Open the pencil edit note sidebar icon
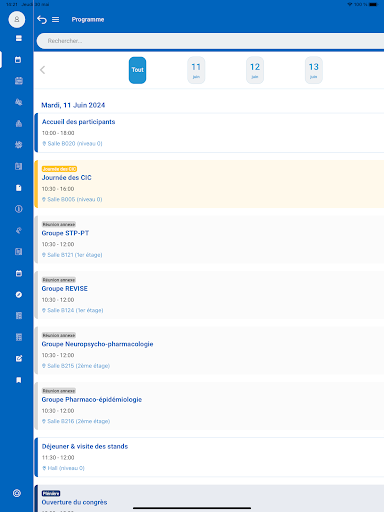The image size is (384, 512). click(19, 358)
